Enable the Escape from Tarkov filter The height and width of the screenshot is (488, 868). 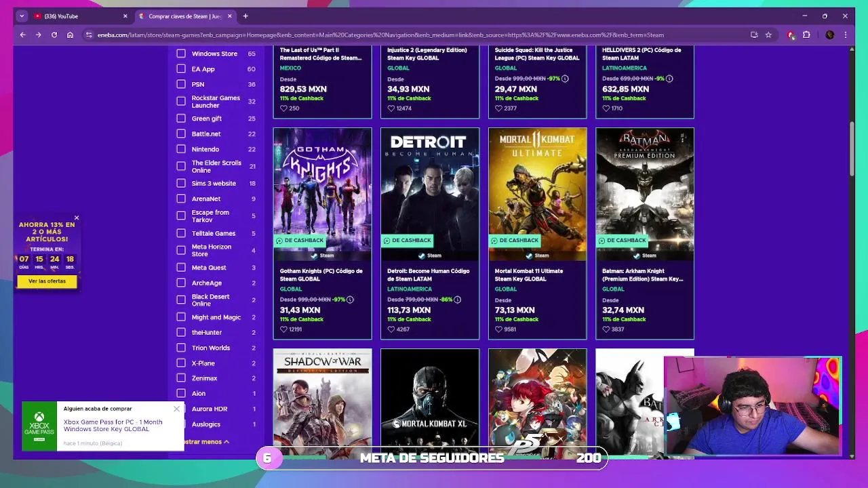coord(181,216)
